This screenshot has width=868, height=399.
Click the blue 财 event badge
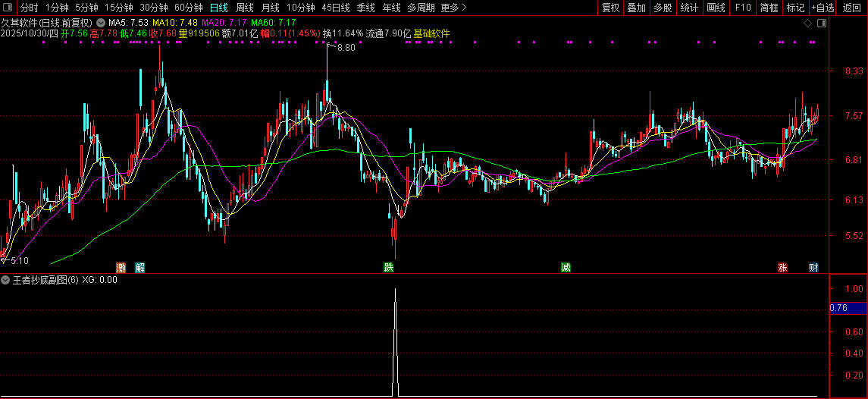click(813, 268)
